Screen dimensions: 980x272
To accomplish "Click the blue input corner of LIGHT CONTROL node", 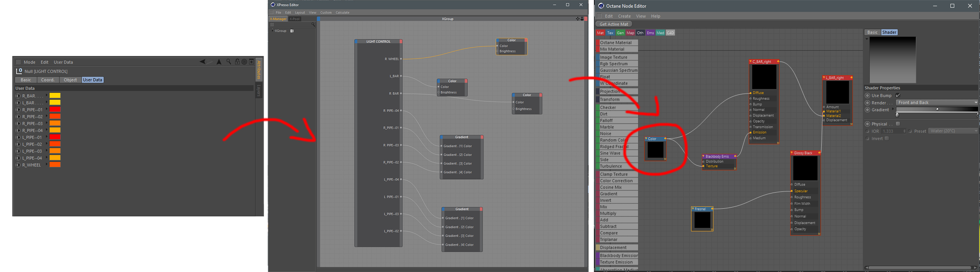I will coord(356,41).
